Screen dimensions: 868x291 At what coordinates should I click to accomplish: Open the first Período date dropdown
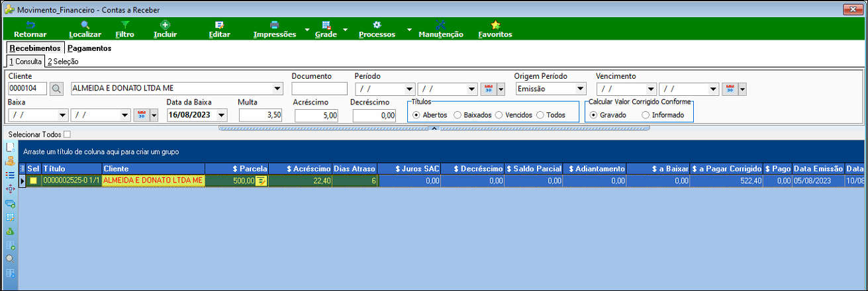[409, 89]
